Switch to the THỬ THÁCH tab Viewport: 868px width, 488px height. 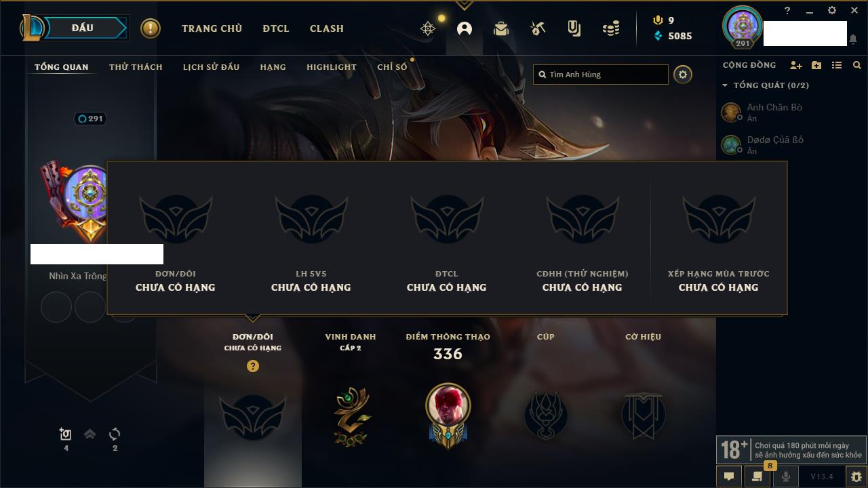(136, 67)
